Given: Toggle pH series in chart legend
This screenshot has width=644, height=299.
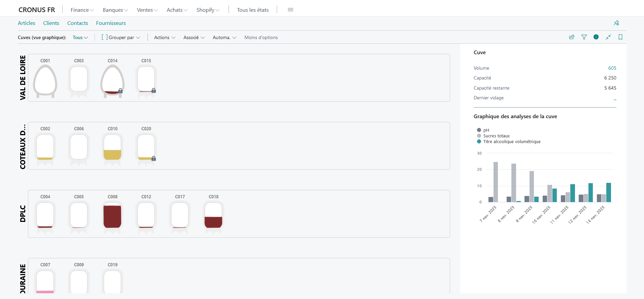Looking at the screenshot, I should pos(483,130).
